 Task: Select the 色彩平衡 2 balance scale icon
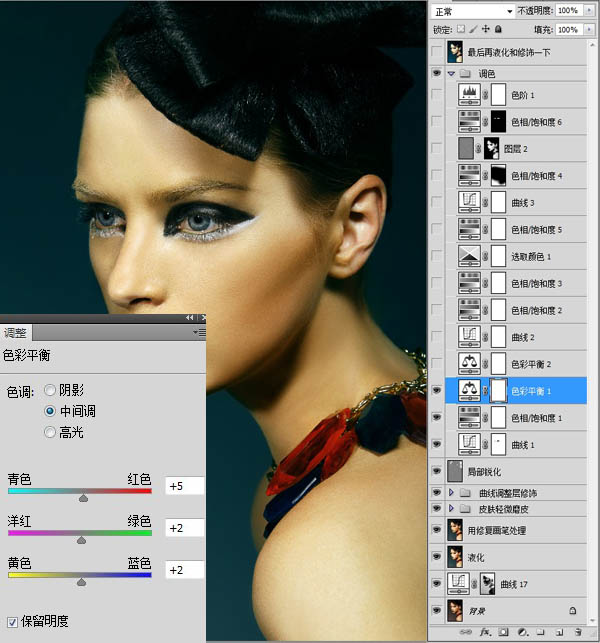469,364
